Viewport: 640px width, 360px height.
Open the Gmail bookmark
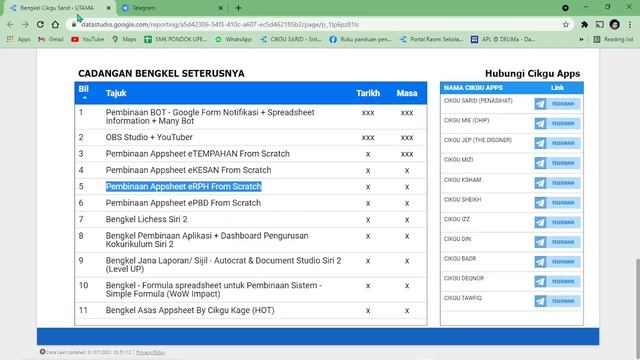[x=51, y=39]
